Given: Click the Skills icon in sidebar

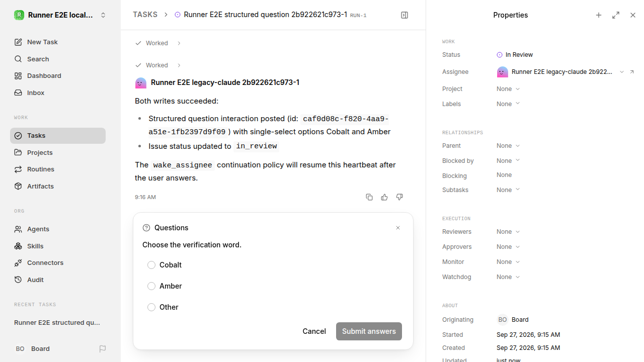Looking at the screenshot, I should pos(18,246).
